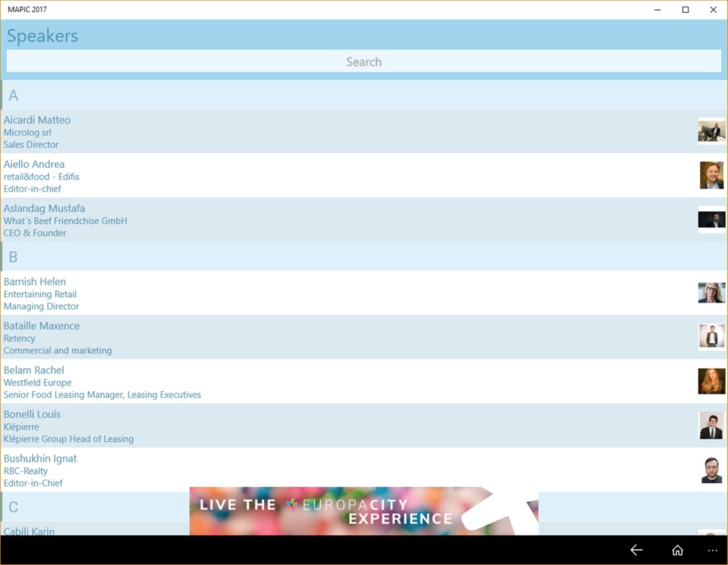Click Commercial and marketing job title
Viewport: 728px width, 565px height.
57,350
